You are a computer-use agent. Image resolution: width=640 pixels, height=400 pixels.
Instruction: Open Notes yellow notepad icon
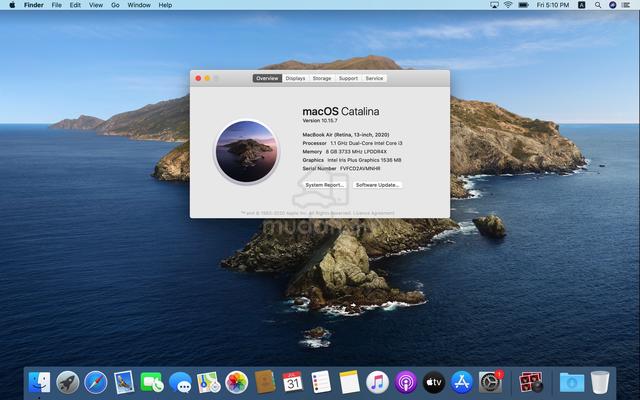pos(349,382)
